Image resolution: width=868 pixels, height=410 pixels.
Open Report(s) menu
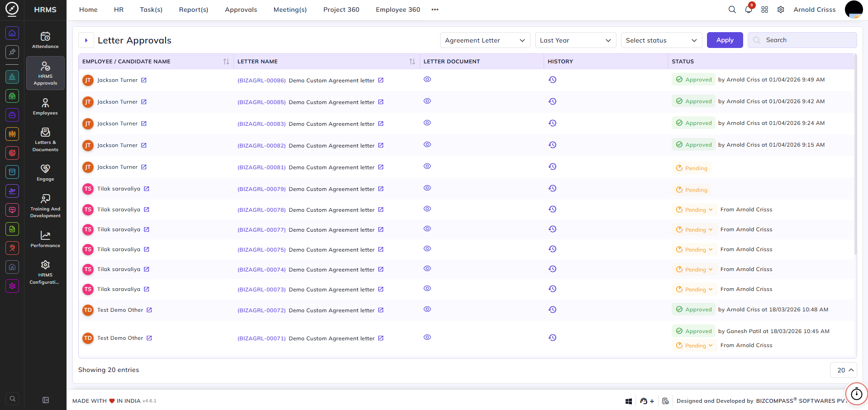pos(194,10)
